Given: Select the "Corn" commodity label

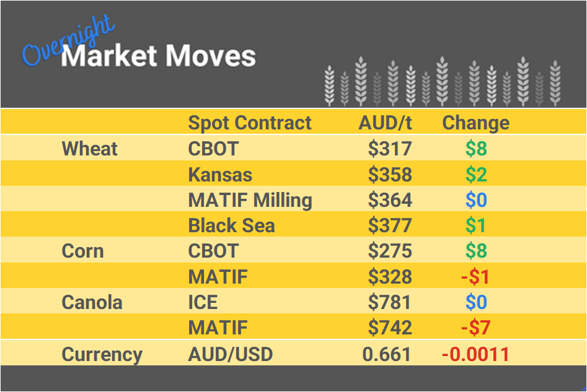Looking at the screenshot, I should point(82,251).
